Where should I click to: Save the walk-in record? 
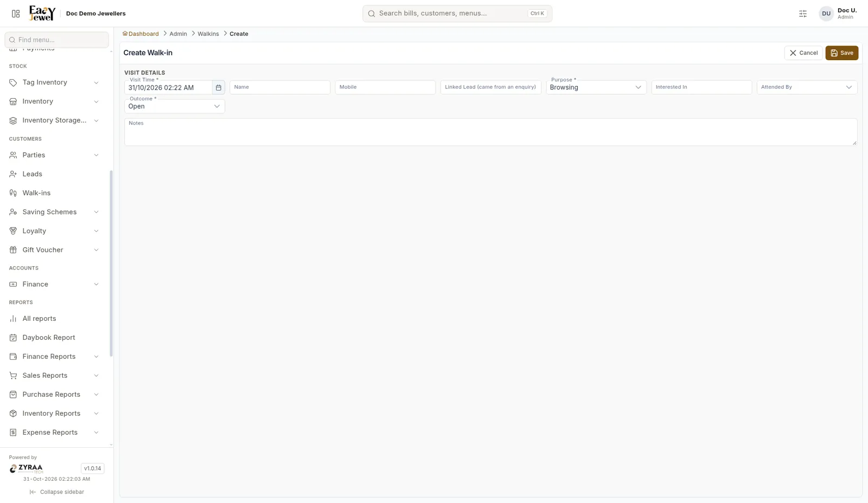(841, 53)
